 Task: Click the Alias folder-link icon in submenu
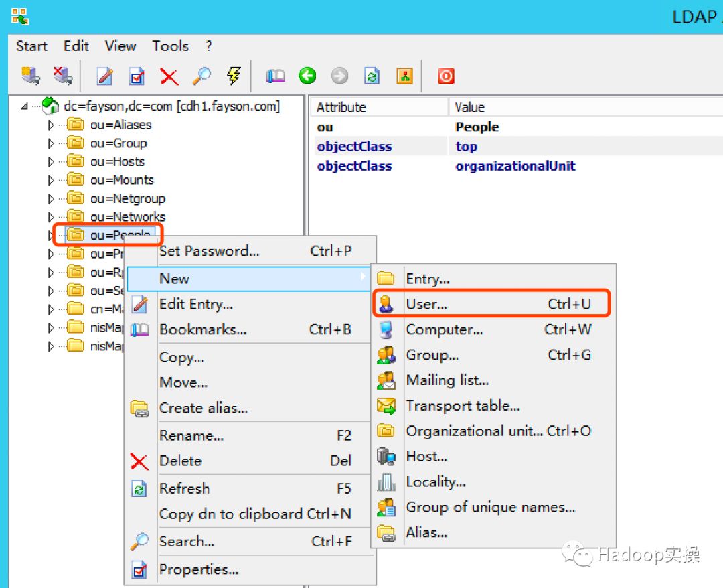click(x=386, y=532)
